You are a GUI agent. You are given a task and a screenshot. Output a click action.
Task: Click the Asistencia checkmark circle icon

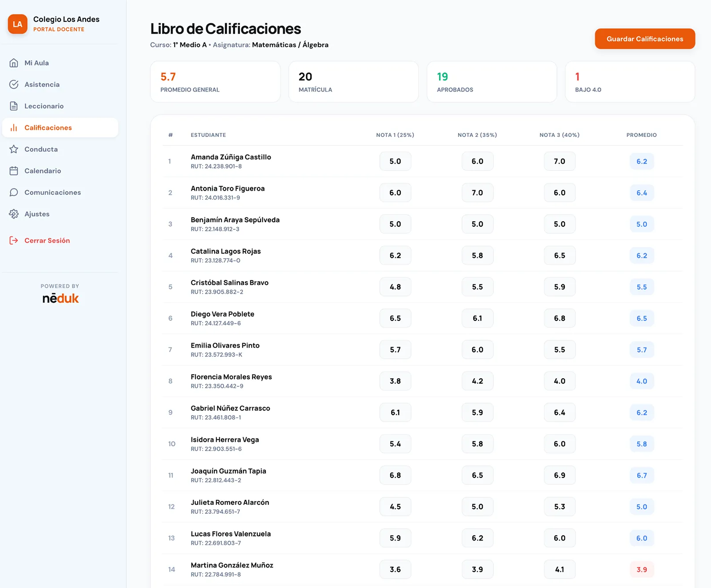click(x=14, y=84)
